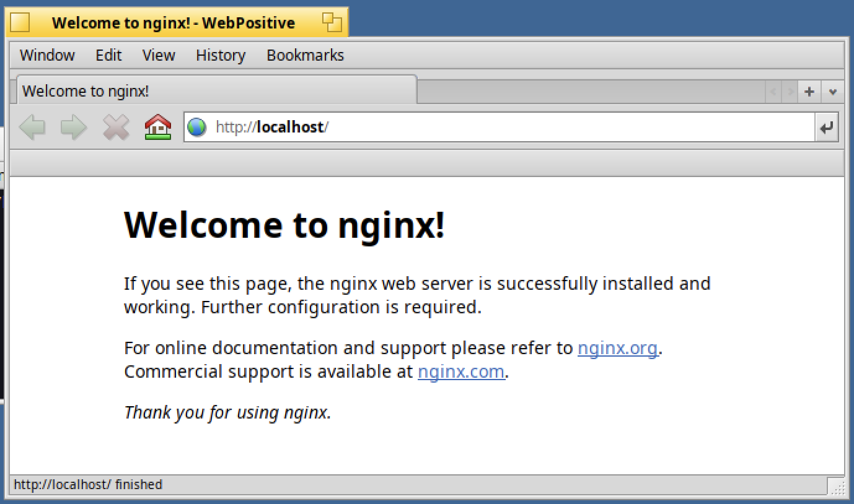Open the Edit menu
Screen dimensions: 854x504
pos(108,55)
